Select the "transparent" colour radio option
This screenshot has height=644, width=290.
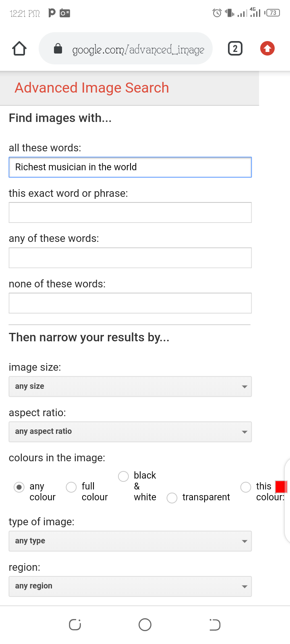(172, 498)
